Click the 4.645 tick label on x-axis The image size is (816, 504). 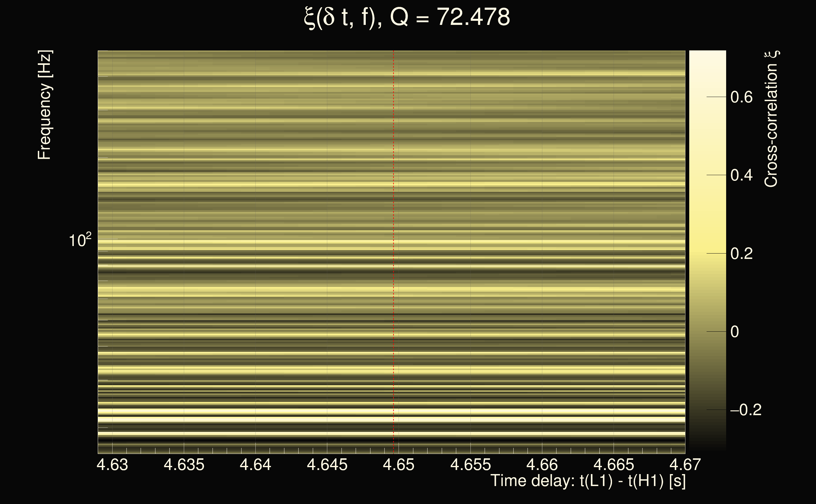pos(327,465)
